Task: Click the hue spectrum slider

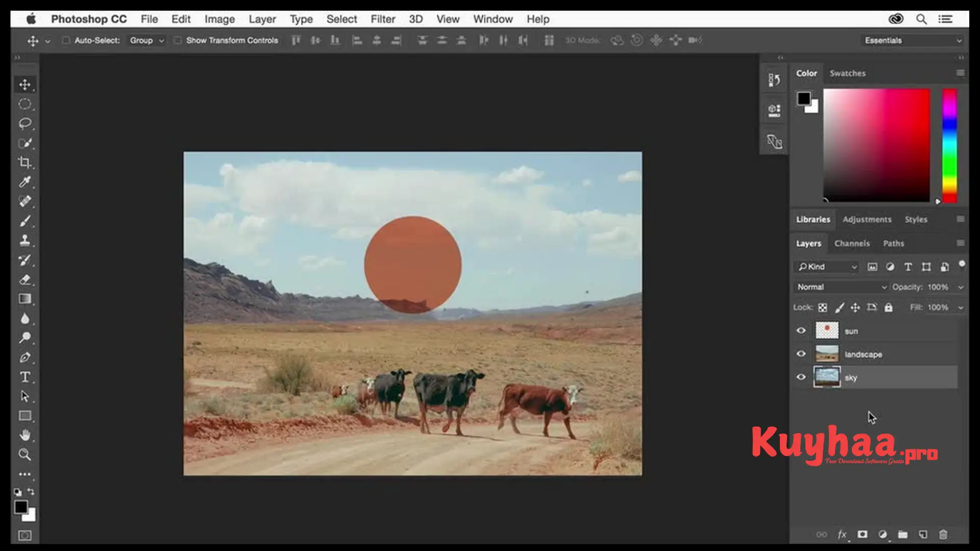Action: point(949,145)
